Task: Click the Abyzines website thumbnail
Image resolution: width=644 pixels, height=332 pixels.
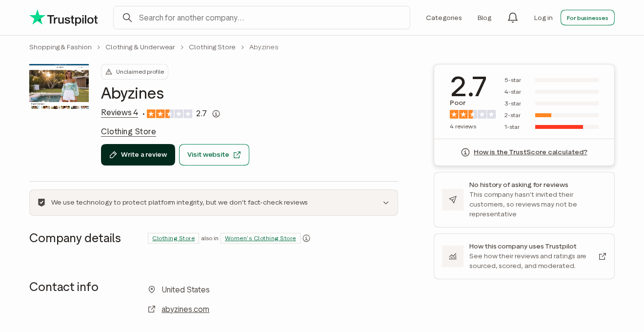Action: [59, 86]
